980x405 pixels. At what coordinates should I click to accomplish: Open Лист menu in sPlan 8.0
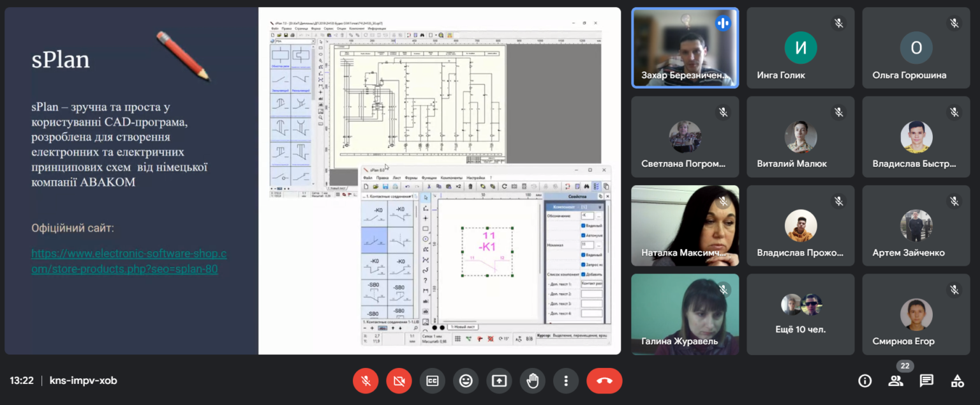pyautogui.click(x=397, y=178)
